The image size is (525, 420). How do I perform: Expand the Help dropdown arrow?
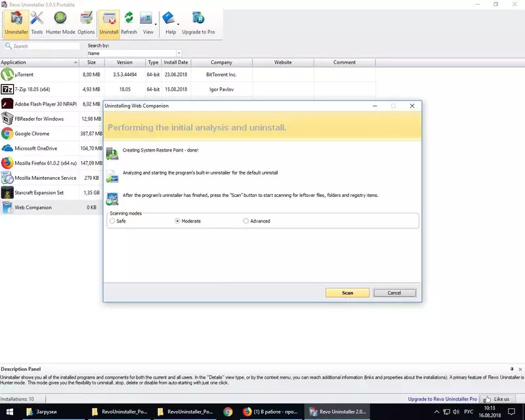pos(178,24)
